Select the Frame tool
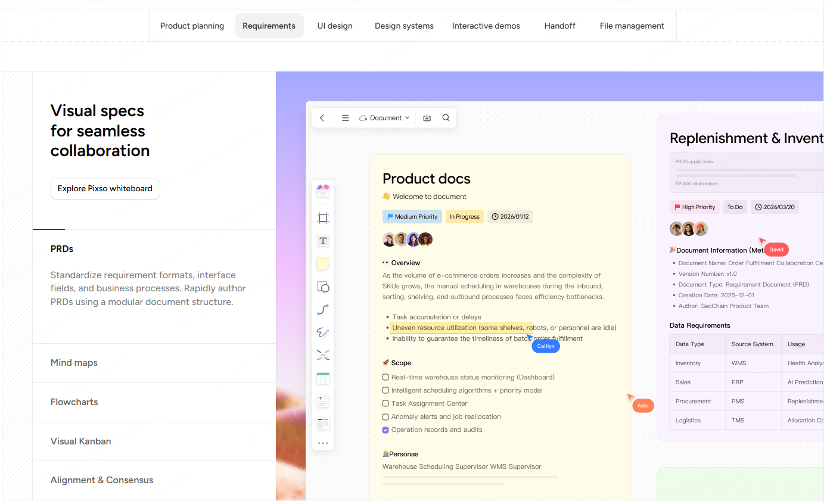This screenshot has width=827, height=504. 323,218
